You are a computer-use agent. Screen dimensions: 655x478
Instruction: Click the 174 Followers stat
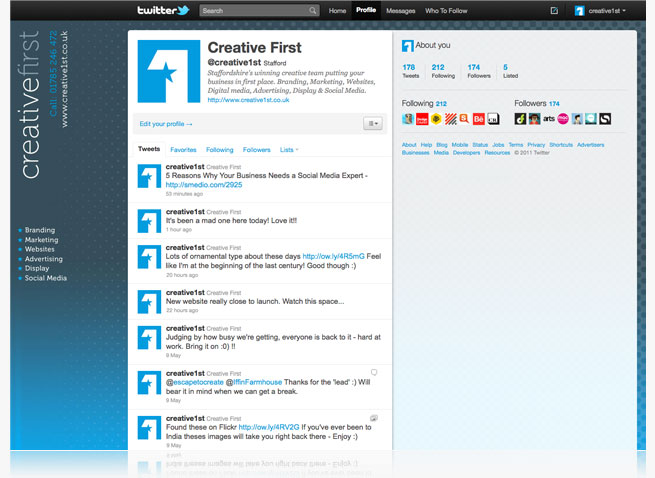click(x=479, y=71)
